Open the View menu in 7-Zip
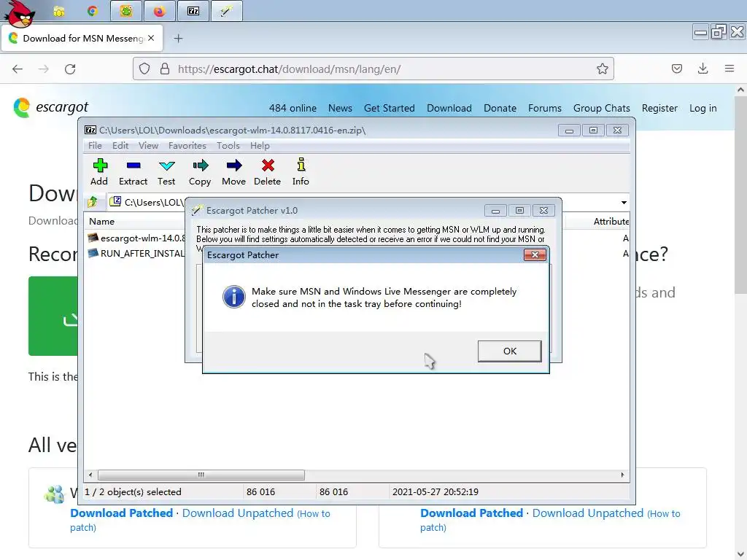The image size is (747, 560). [x=148, y=146]
